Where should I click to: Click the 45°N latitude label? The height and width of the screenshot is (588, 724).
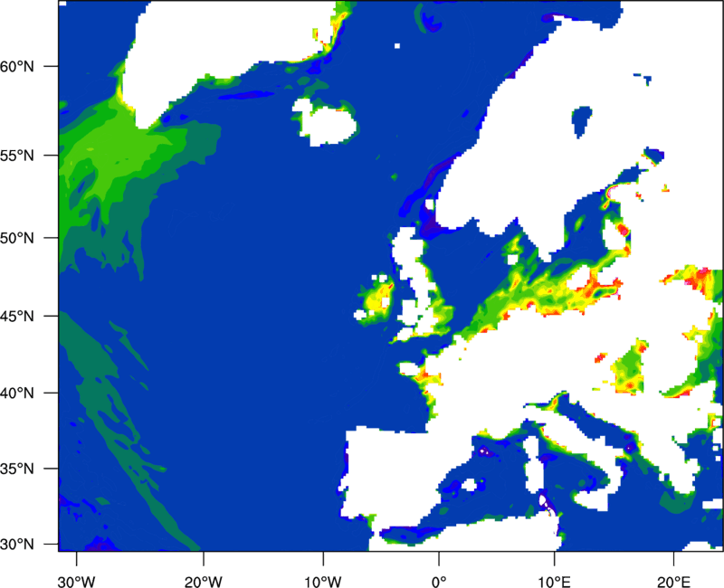tap(17, 316)
